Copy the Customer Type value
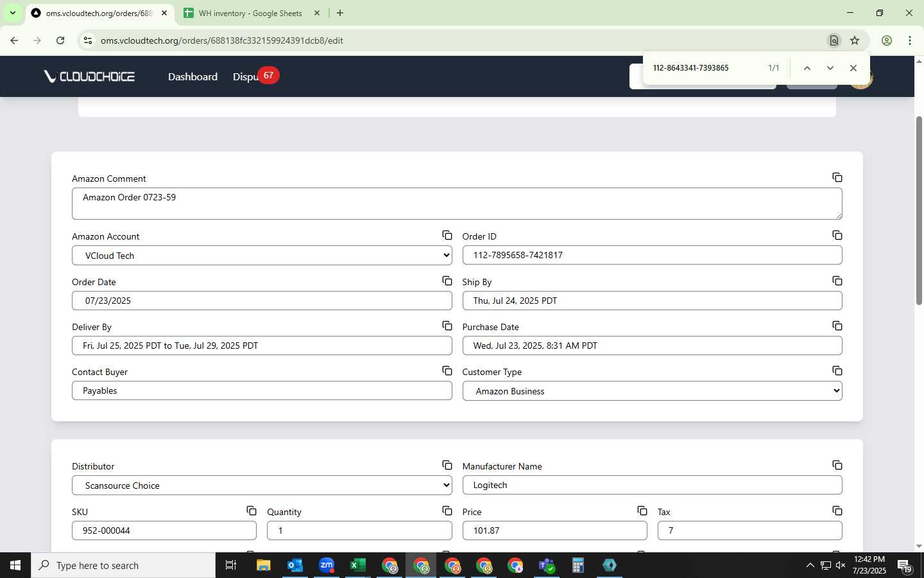 coord(837,371)
